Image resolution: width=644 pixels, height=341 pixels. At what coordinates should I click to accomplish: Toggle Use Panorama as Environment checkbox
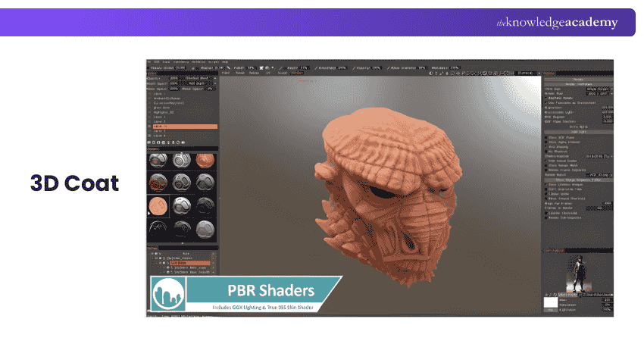(x=546, y=103)
